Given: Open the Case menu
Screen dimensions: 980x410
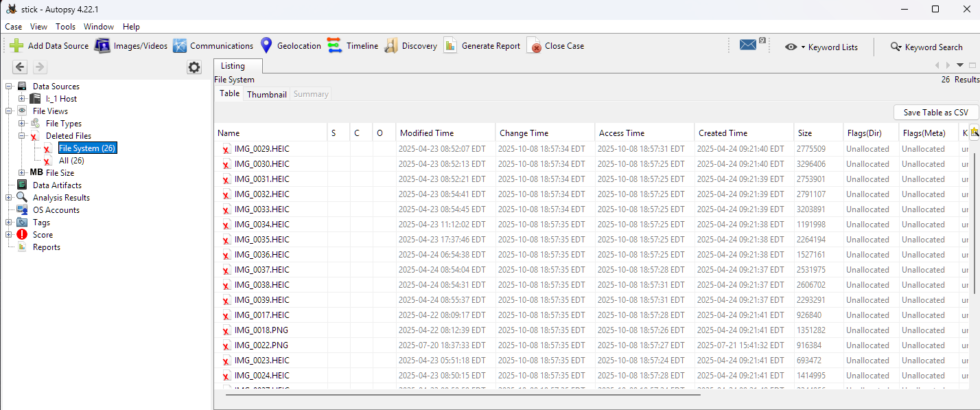Looking at the screenshot, I should pos(14,27).
